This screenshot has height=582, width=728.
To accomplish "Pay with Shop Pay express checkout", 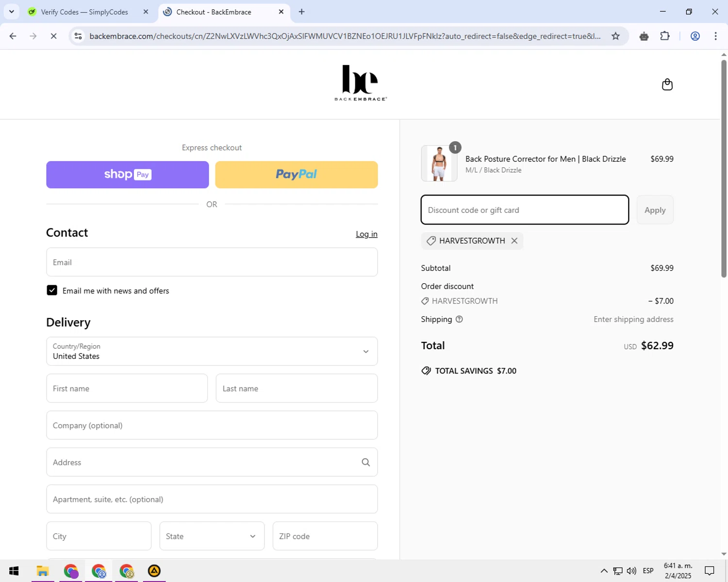I will coord(128,175).
